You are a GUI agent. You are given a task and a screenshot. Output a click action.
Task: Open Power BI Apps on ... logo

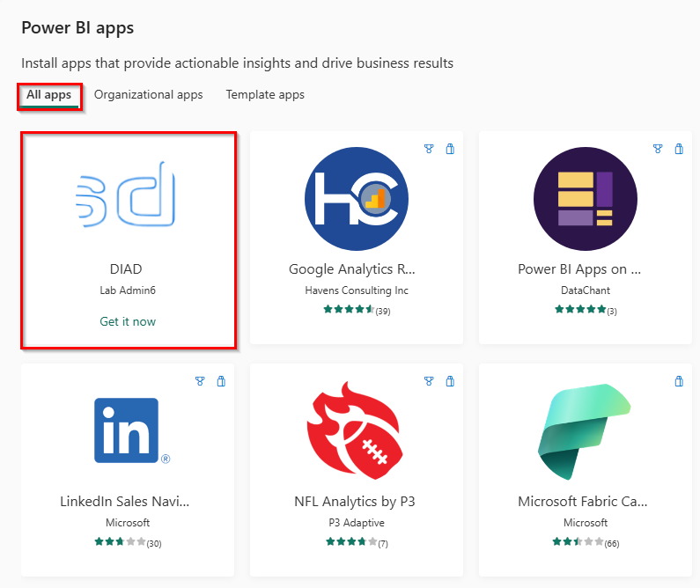point(586,199)
